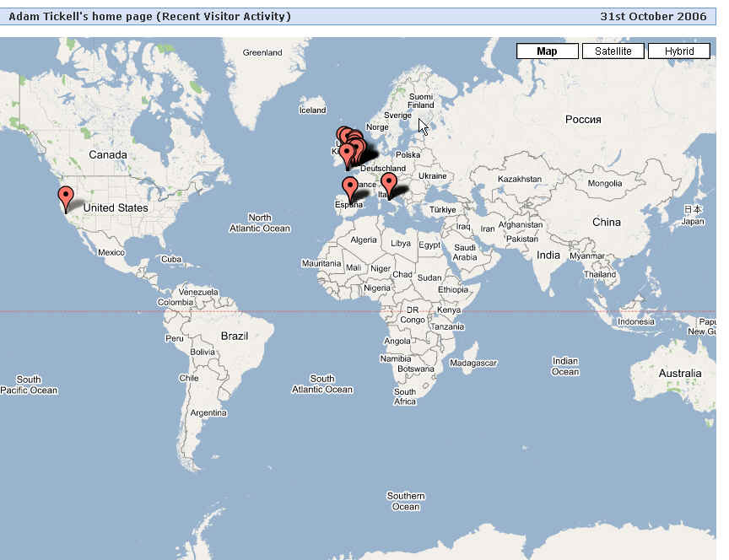729x560 pixels.
Task: Click the "China" map label
Action: tap(607, 222)
